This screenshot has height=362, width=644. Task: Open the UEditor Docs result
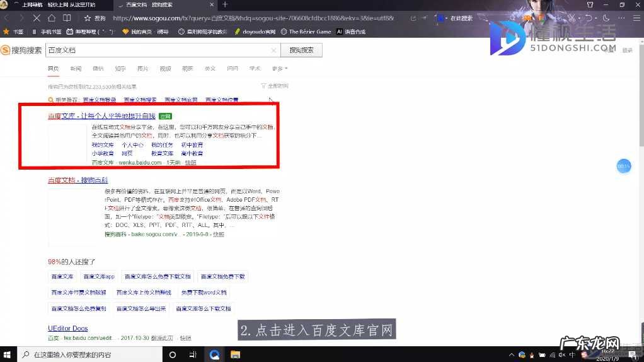pyautogui.click(x=68, y=329)
